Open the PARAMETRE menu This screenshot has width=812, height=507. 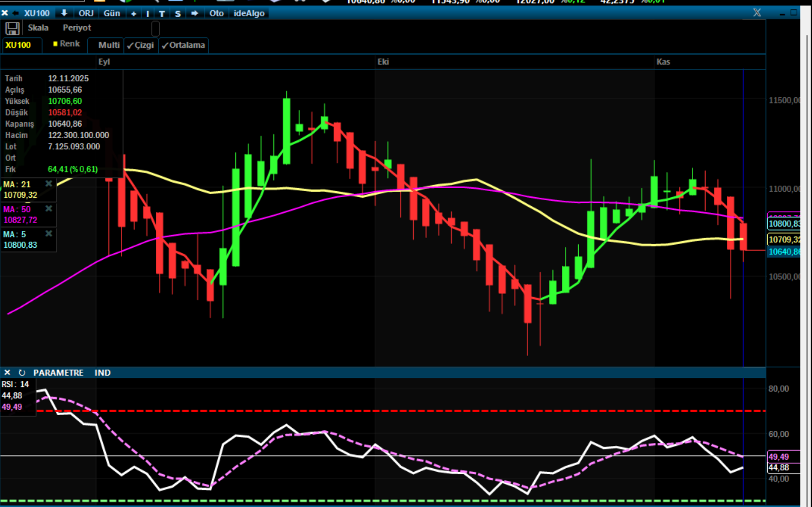58,373
